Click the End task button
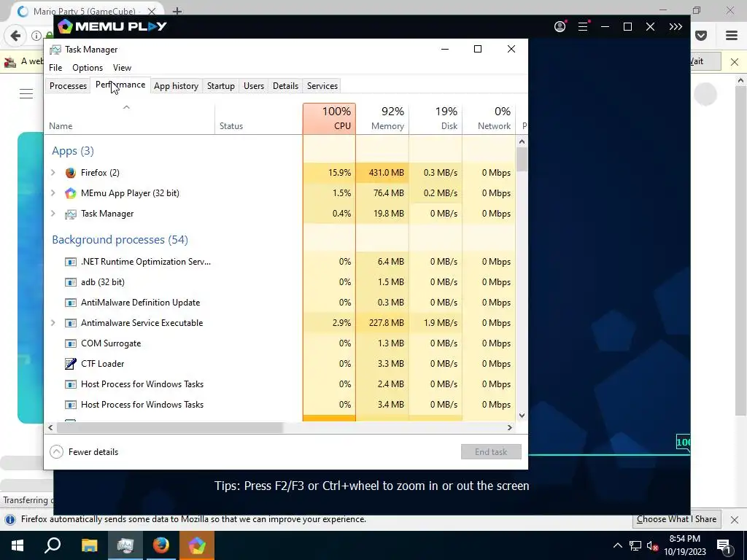 click(491, 452)
